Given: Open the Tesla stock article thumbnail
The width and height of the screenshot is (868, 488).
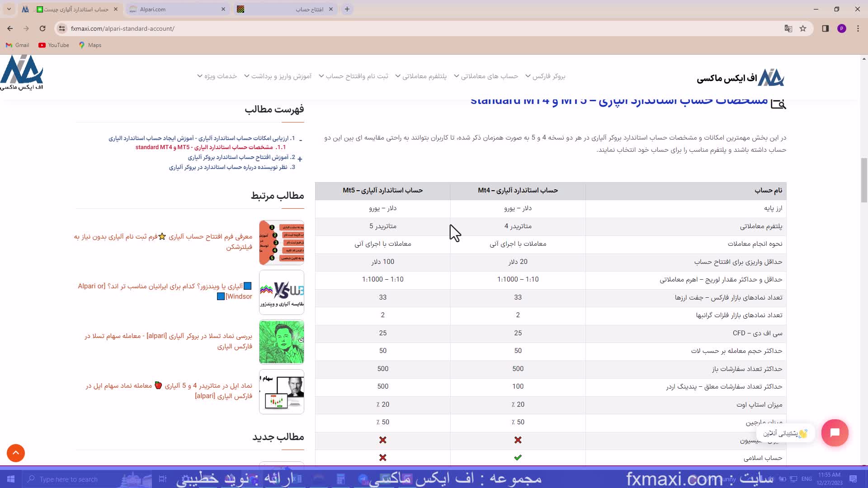Looking at the screenshot, I should [281, 342].
